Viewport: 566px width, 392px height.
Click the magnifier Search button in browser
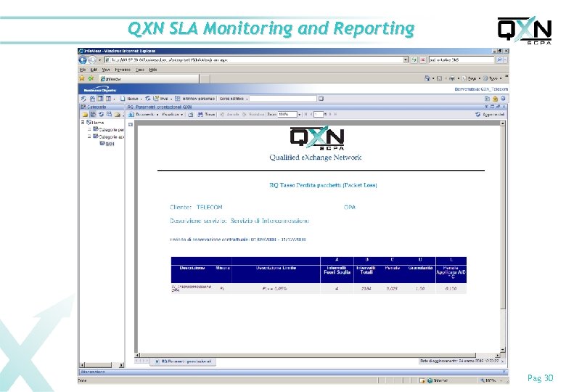tap(499, 60)
